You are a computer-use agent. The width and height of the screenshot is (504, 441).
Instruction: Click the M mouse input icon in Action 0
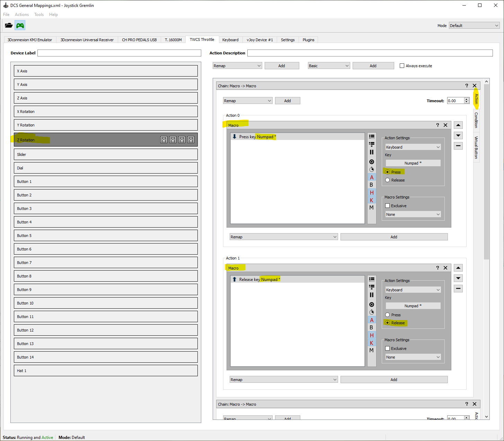coord(372,208)
